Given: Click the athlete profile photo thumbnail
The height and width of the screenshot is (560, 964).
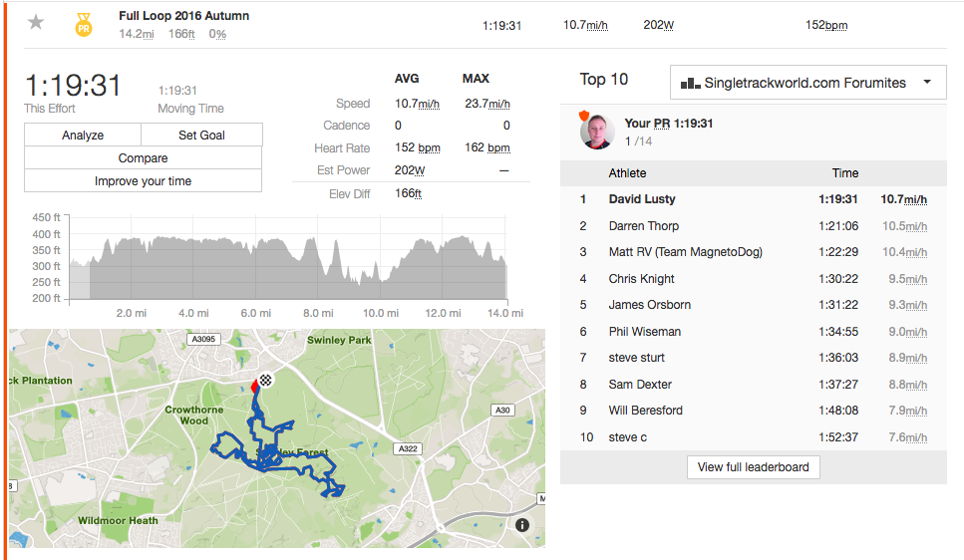Looking at the screenshot, I should (x=597, y=132).
